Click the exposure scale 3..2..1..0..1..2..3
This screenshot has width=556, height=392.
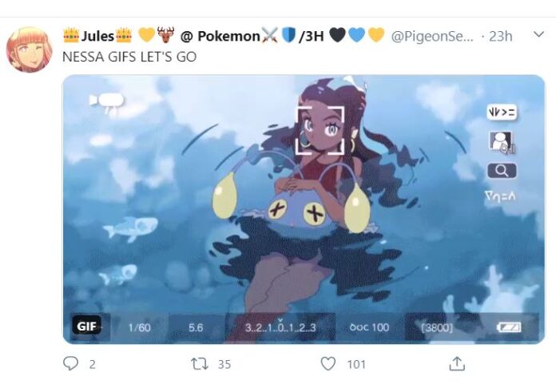click(x=280, y=327)
